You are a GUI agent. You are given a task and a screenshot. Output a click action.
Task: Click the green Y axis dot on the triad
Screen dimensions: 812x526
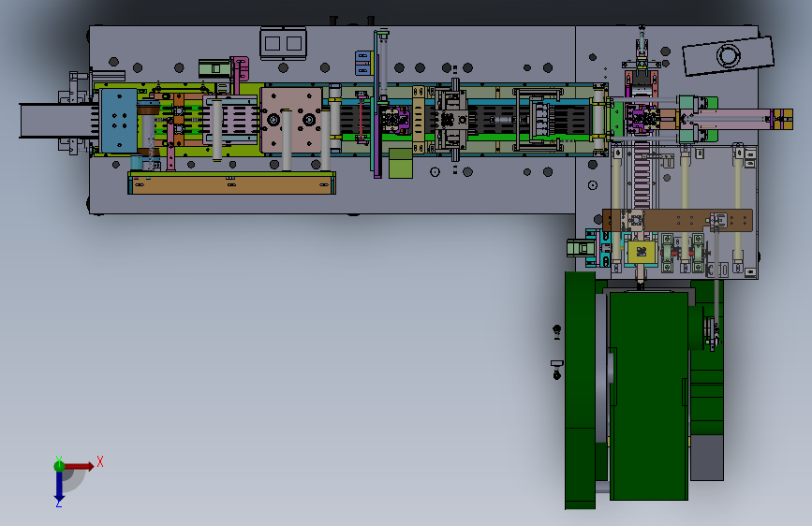click(59, 466)
